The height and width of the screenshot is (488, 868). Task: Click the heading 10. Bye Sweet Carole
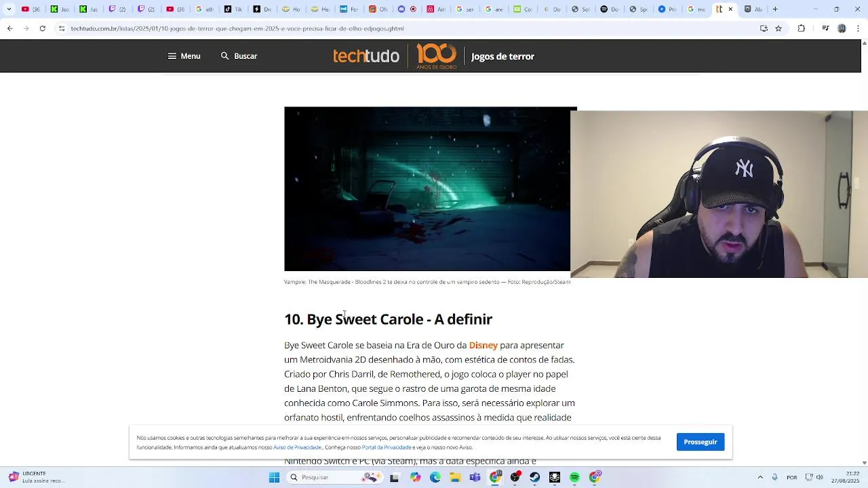(x=388, y=319)
